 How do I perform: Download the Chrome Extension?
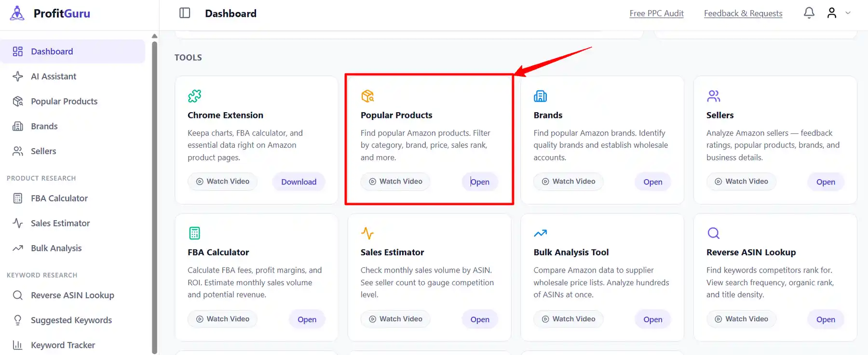[299, 182]
